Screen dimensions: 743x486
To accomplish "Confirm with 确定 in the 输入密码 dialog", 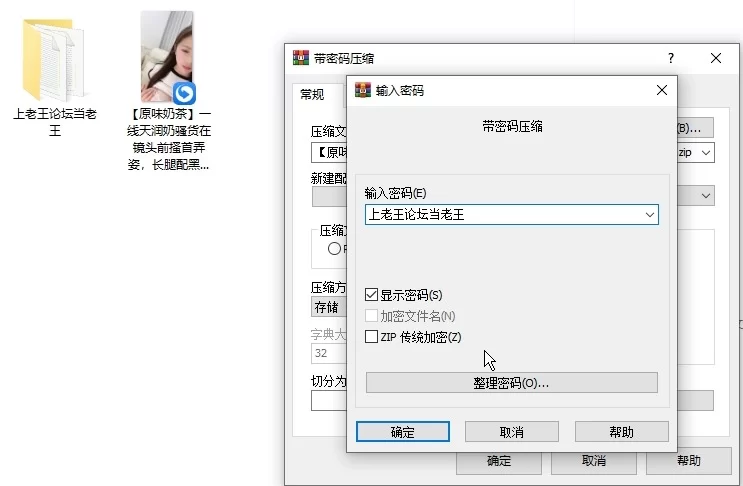I will (x=403, y=432).
